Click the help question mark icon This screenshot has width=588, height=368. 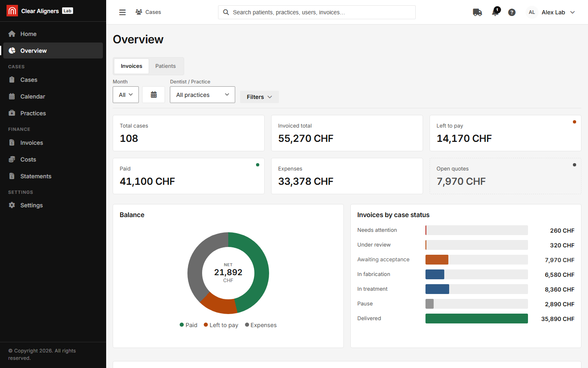[x=512, y=12]
